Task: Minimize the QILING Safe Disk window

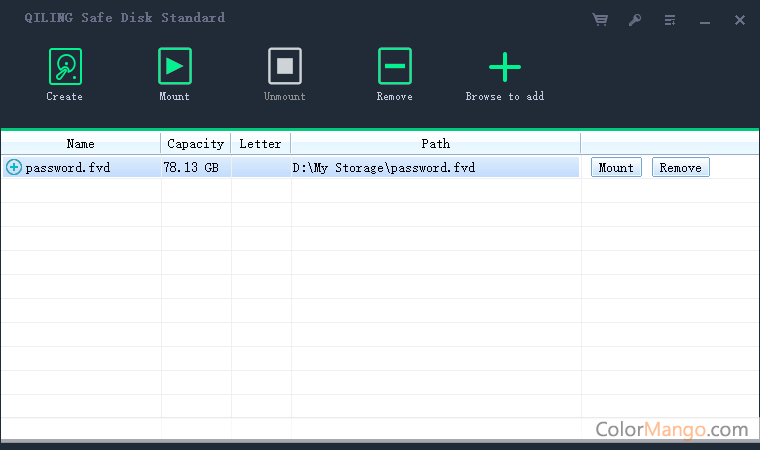Action: [x=705, y=22]
